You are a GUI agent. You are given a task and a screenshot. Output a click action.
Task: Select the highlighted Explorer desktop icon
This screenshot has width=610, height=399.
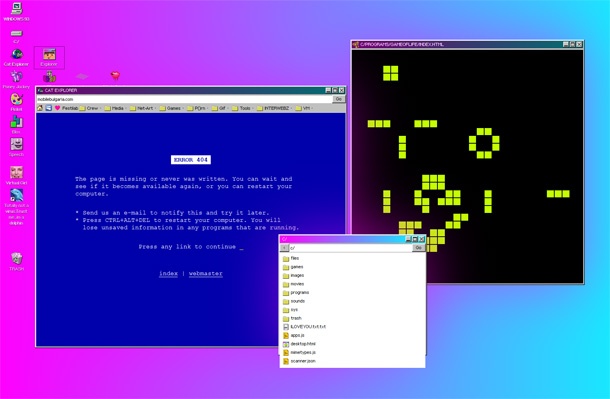point(49,57)
